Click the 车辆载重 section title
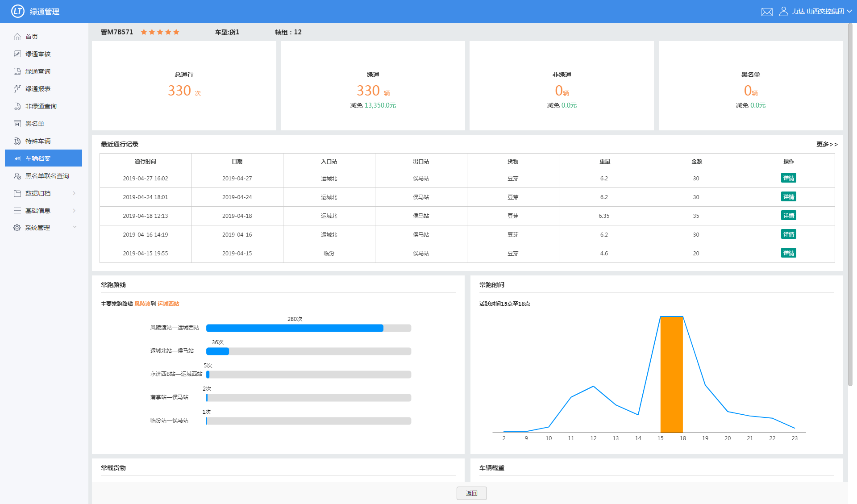This screenshot has height=504, width=857. 492,468
